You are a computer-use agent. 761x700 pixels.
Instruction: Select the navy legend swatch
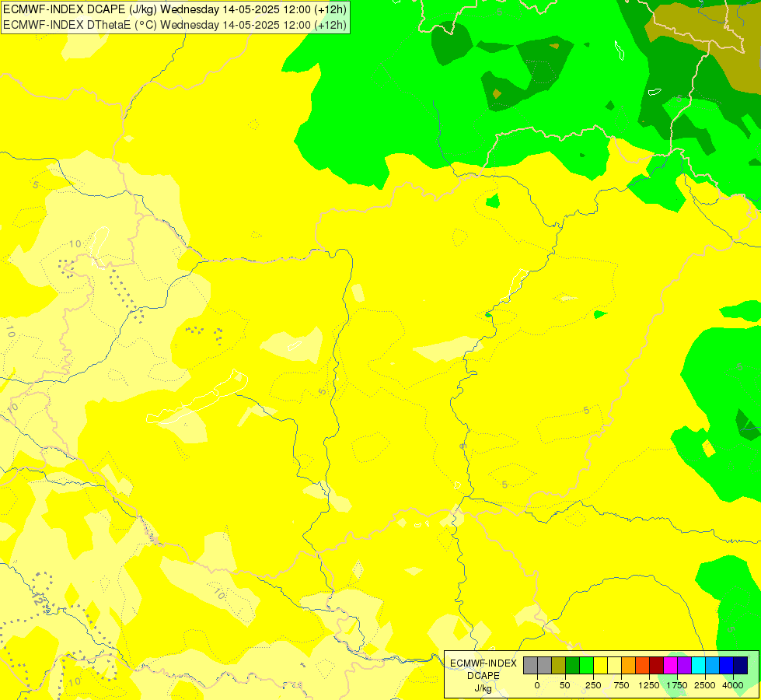pyautogui.click(x=741, y=666)
